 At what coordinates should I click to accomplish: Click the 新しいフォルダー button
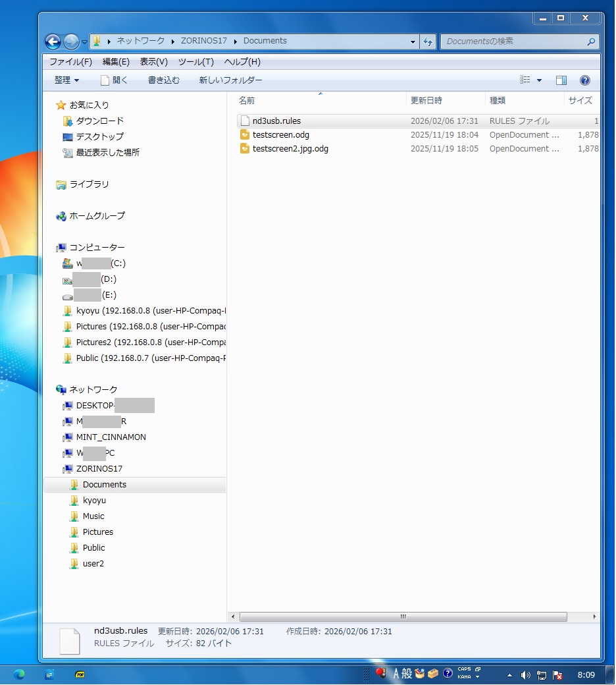pos(230,80)
